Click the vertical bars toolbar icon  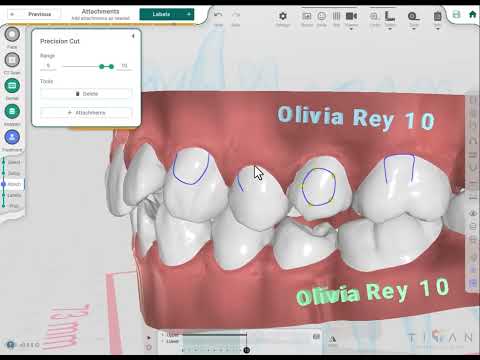pos(337,16)
